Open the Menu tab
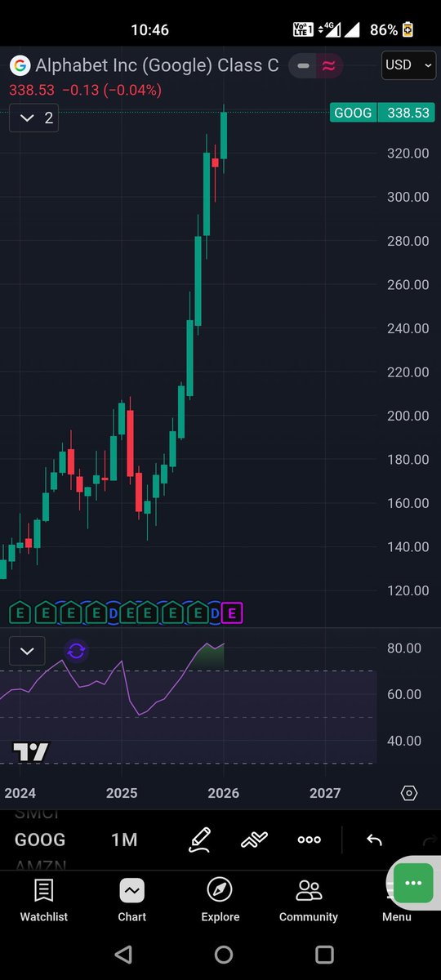The image size is (441, 980). tap(397, 916)
